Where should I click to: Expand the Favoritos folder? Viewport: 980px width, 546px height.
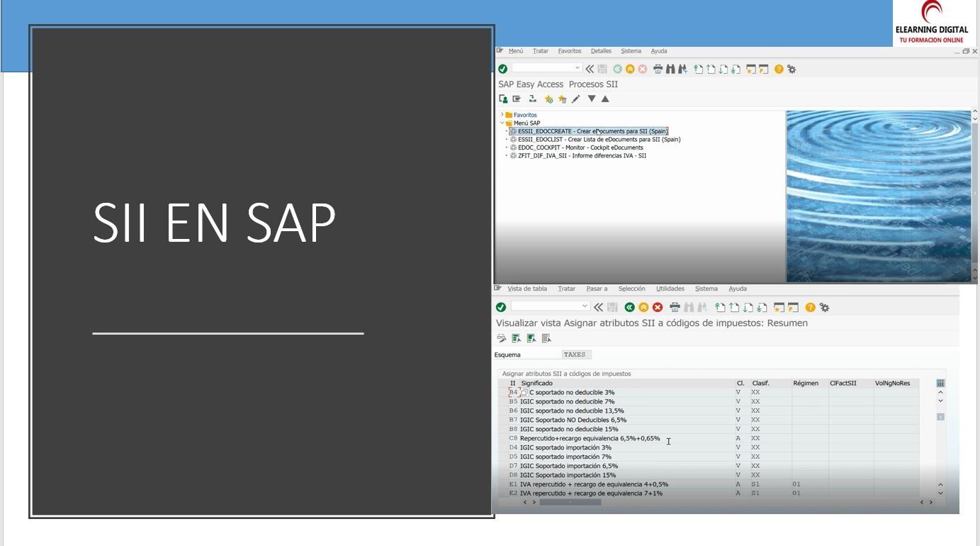click(x=502, y=115)
